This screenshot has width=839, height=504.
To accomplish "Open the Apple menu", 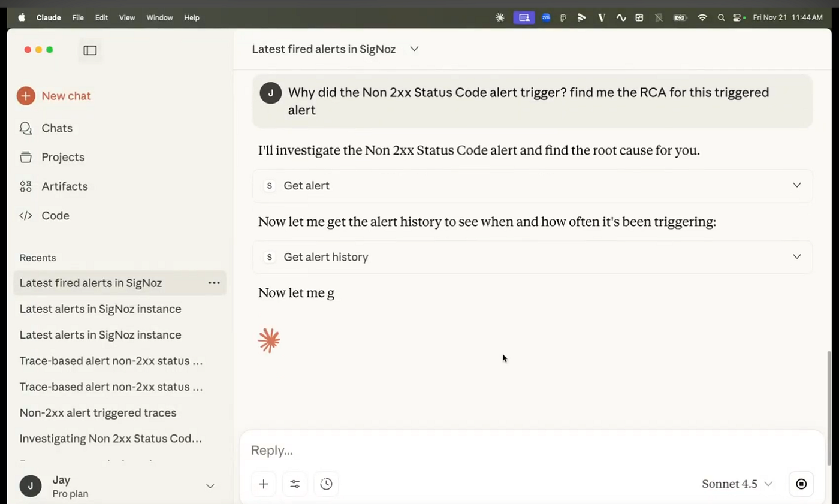I will [22, 17].
